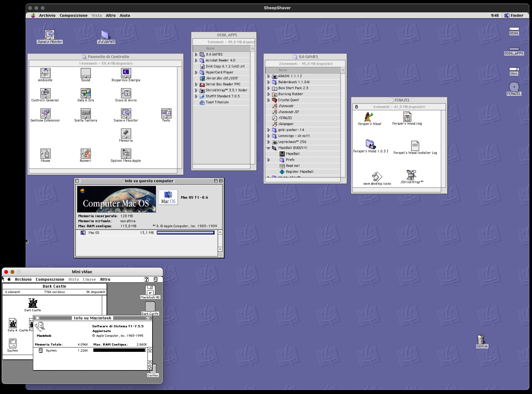Select Suono e Monitor alias on desktop

click(x=50, y=35)
